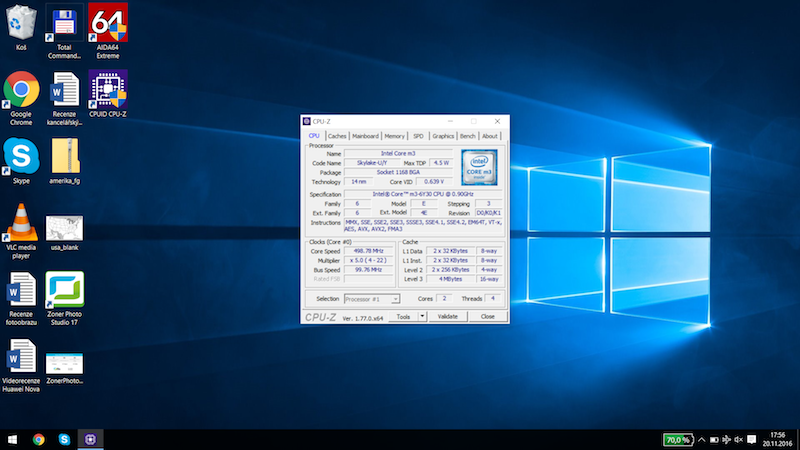Switch to the SPD tab
Viewport: 800px width, 450px height.
pos(418,136)
